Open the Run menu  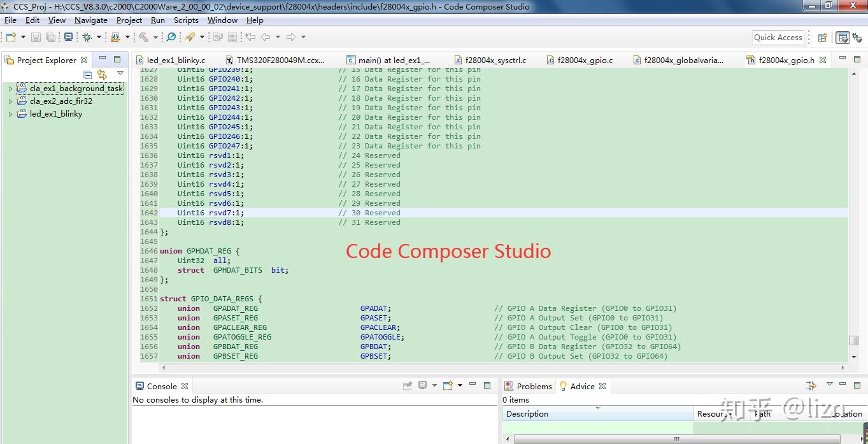(x=158, y=20)
